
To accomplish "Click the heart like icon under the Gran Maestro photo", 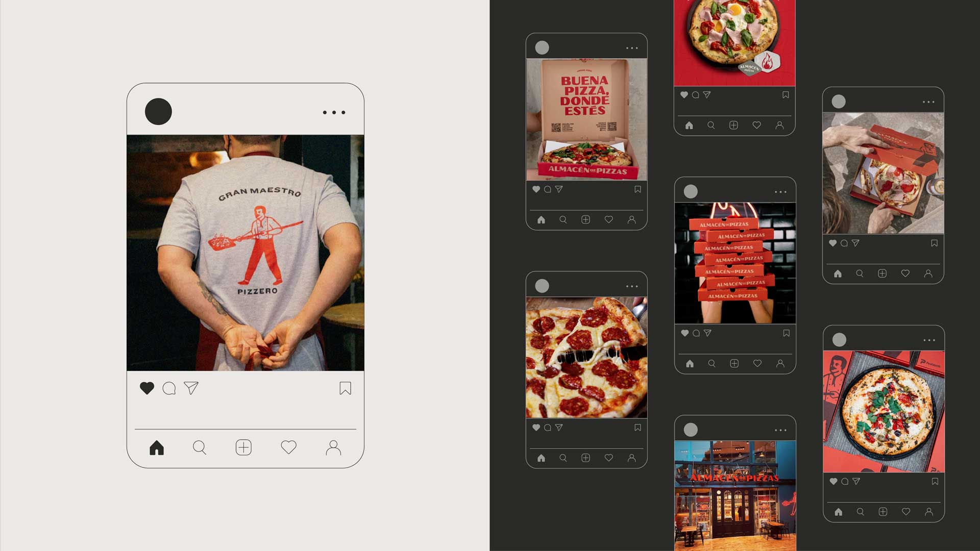I will coord(147,388).
